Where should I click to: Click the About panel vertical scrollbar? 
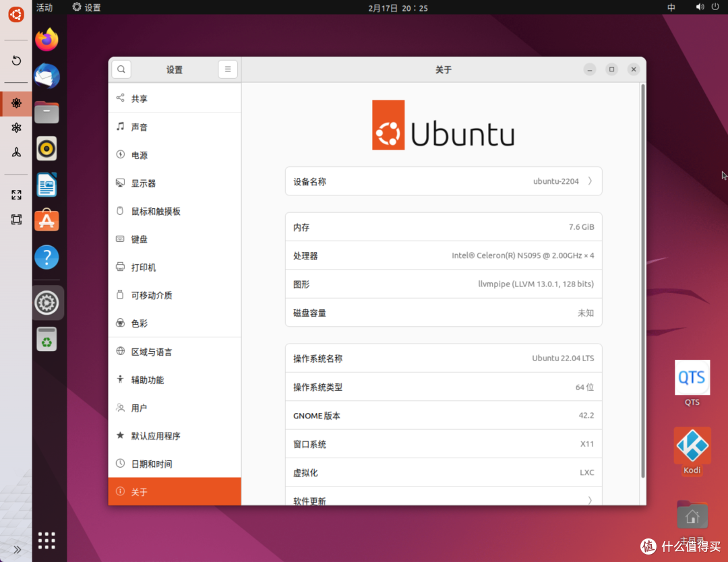[642, 281]
